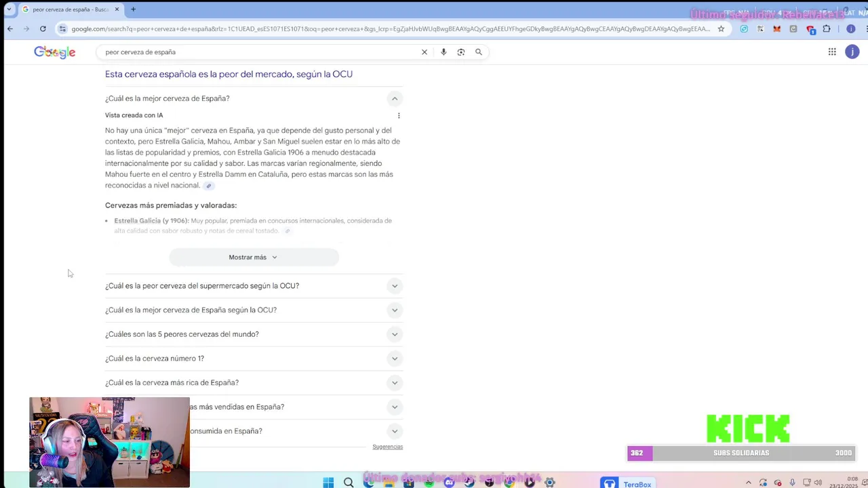
Task: Open the tab search dropdown in Chrome
Action: 9,9
